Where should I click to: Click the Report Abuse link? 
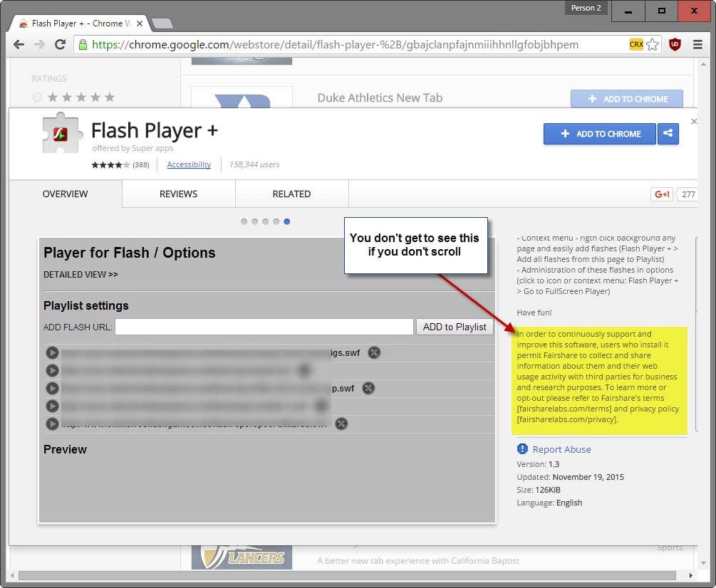(561, 449)
